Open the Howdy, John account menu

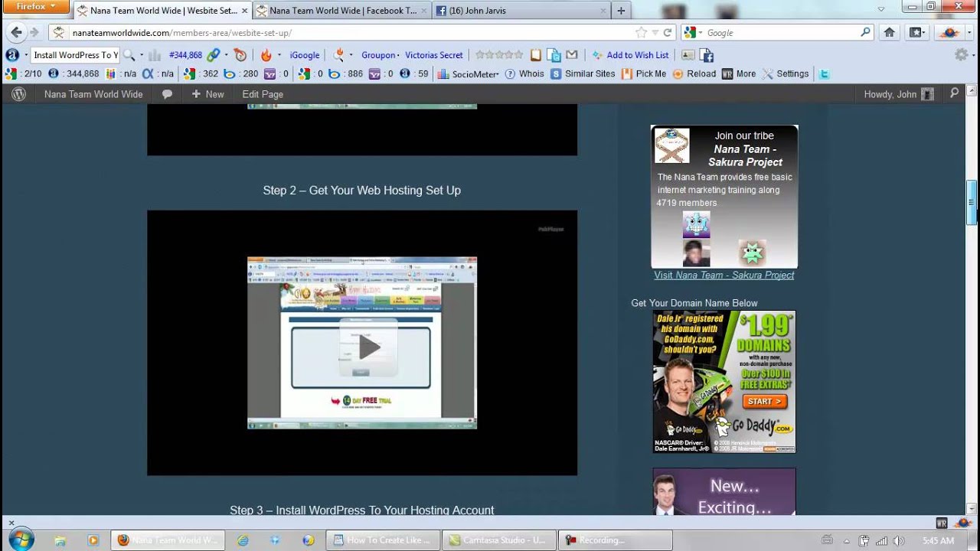point(899,94)
